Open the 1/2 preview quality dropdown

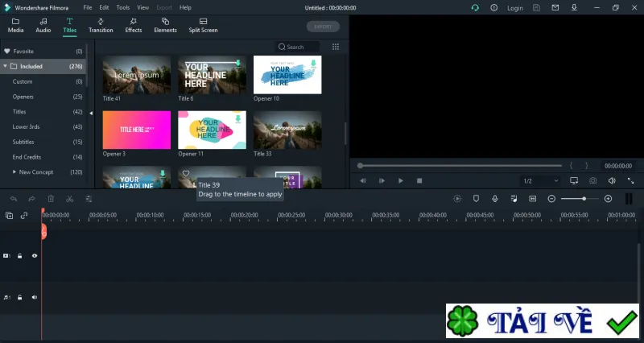click(x=540, y=180)
